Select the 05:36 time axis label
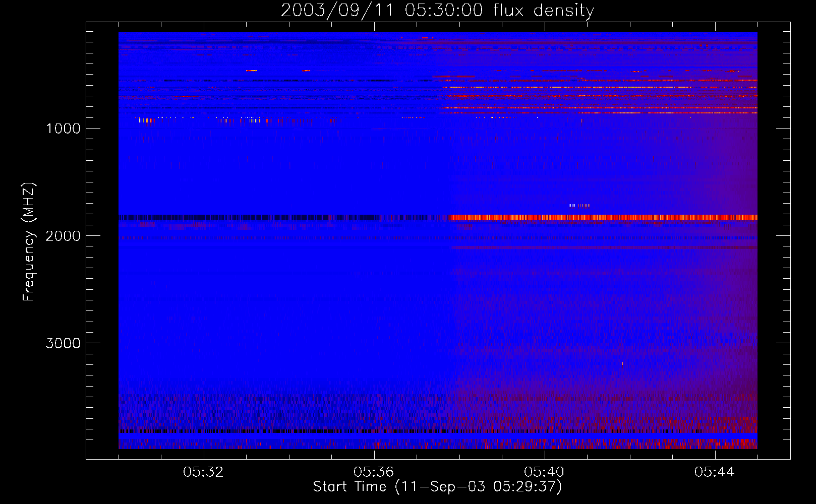This screenshot has height=504, width=816. (374, 472)
